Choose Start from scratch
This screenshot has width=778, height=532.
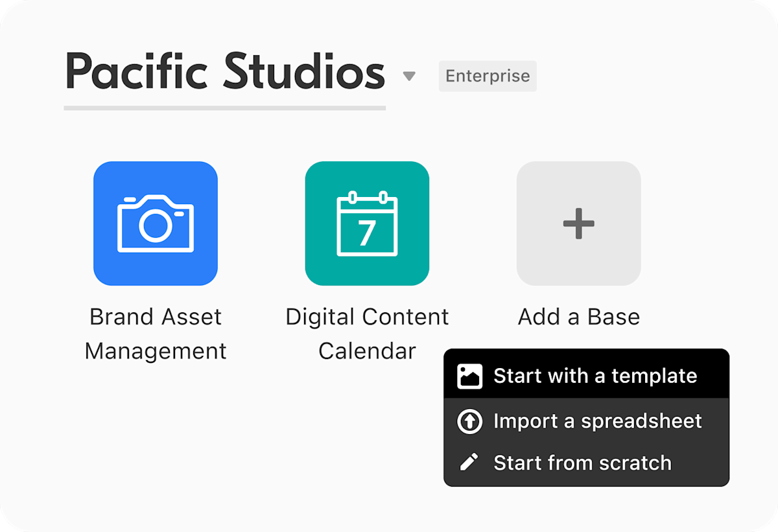582,463
